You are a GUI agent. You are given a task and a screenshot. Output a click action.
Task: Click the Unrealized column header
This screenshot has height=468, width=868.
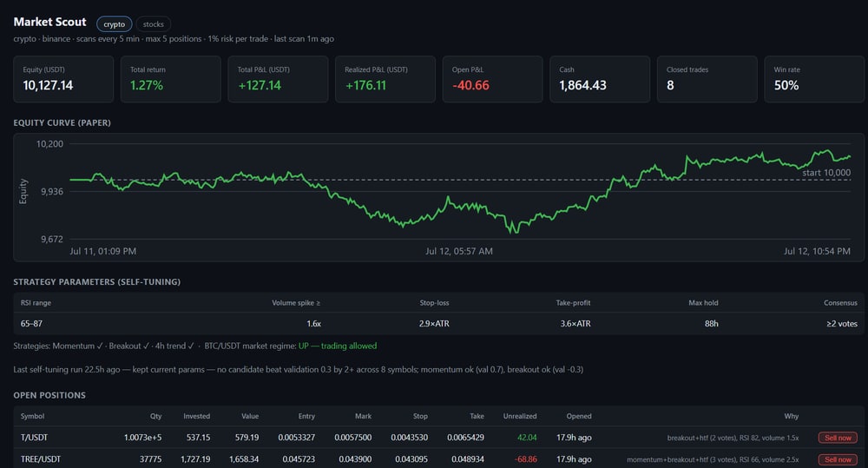pyautogui.click(x=520, y=416)
